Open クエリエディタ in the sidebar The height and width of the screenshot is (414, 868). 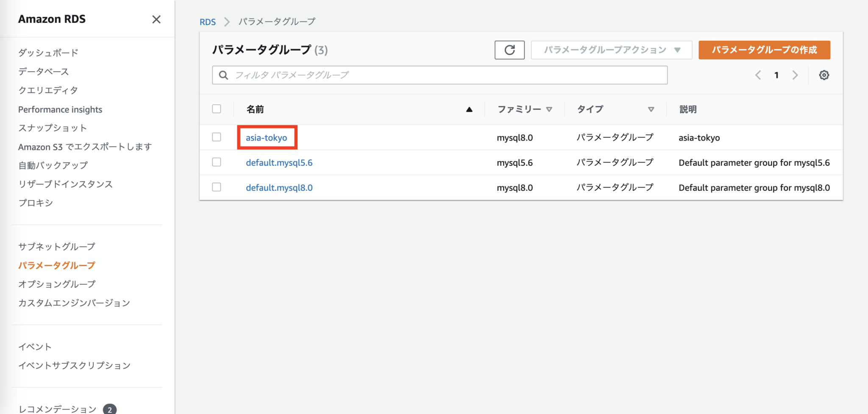(x=48, y=90)
